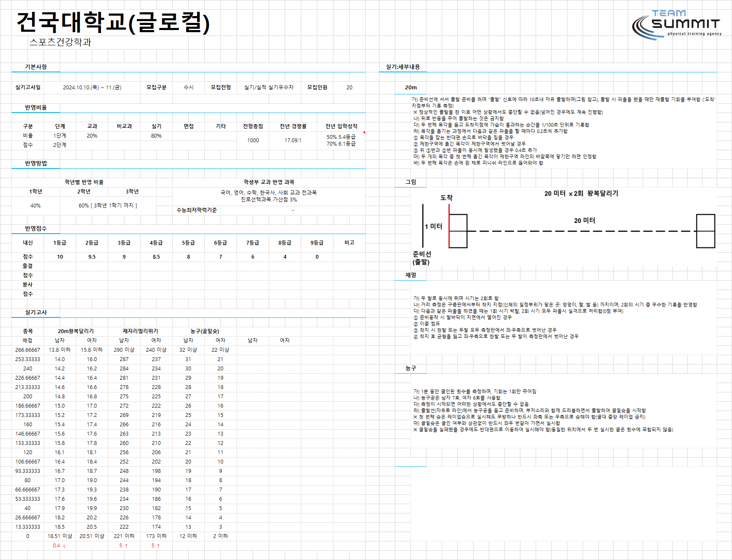The width and height of the screenshot is (732, 560).
Task: Select the 농구(골밑슛) column header
Action: click(204, 331)
